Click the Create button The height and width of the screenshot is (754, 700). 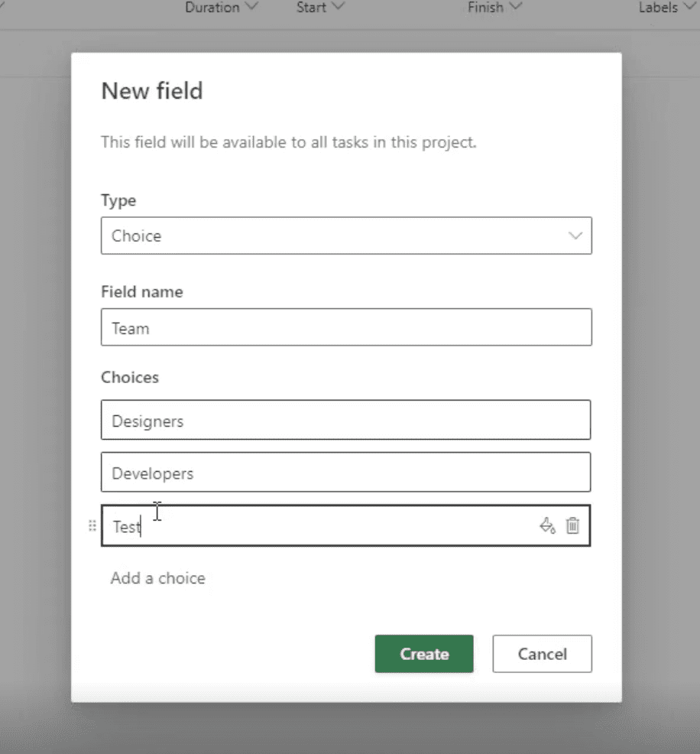click(x=424, y=654)
